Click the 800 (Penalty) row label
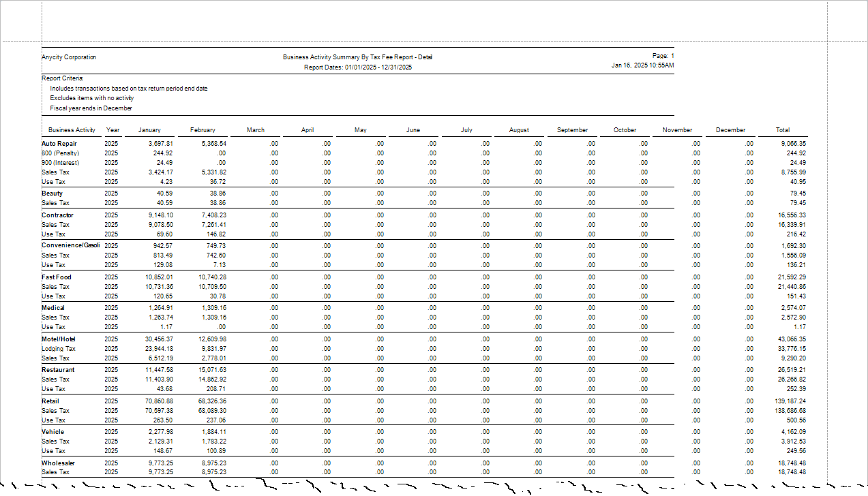 coord(61,153)
